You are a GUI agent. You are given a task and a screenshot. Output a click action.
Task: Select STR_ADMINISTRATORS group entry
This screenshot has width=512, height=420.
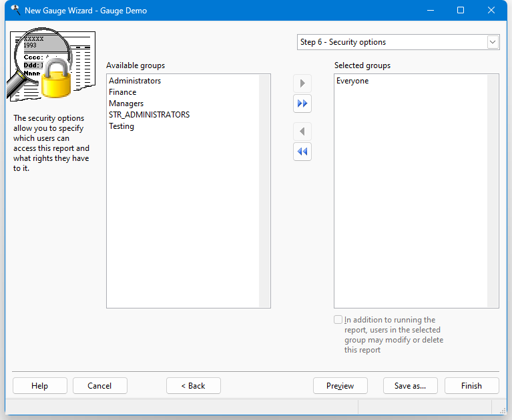[149, 115]
